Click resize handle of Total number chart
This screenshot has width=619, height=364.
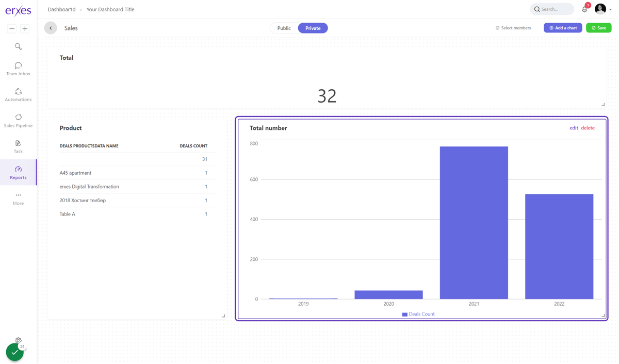pos(603,316)
